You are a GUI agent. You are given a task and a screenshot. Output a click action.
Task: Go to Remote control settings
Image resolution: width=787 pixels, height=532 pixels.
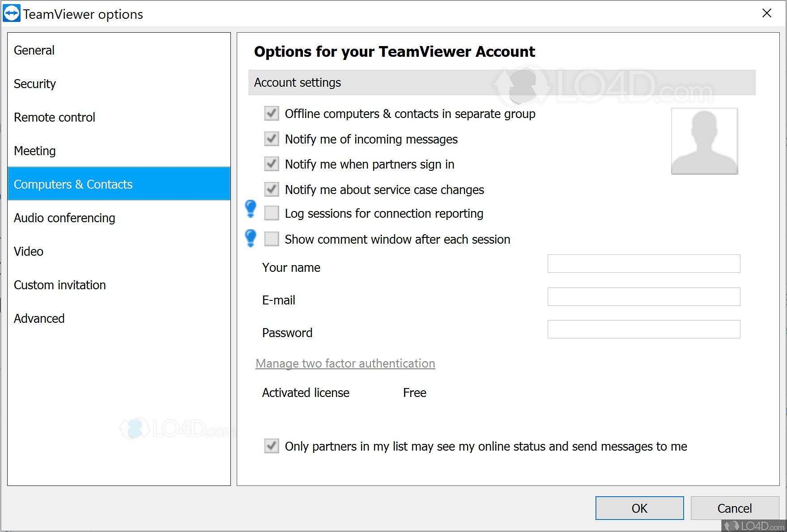coord(55,118)
